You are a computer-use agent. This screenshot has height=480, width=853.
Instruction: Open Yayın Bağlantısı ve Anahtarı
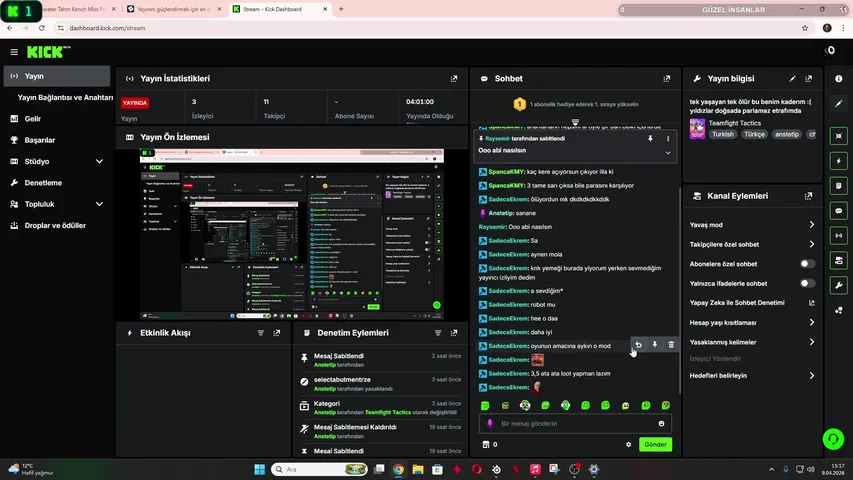tap(65, 97)
